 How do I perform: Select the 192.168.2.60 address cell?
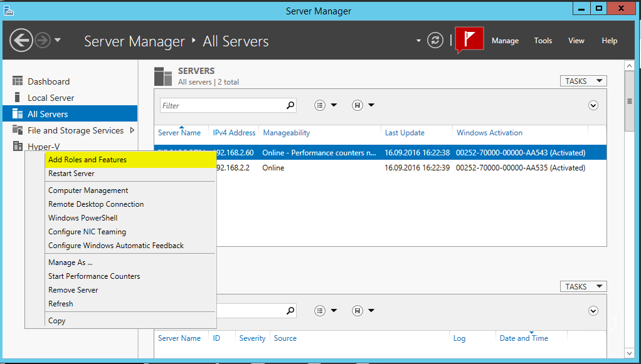pyautogui.click(x=235, y=153)
